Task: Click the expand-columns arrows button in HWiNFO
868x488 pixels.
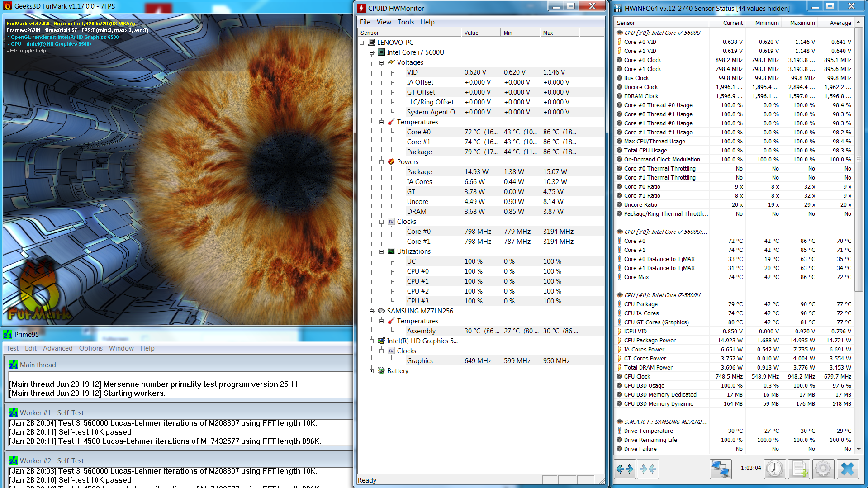Action: [625, 469]
